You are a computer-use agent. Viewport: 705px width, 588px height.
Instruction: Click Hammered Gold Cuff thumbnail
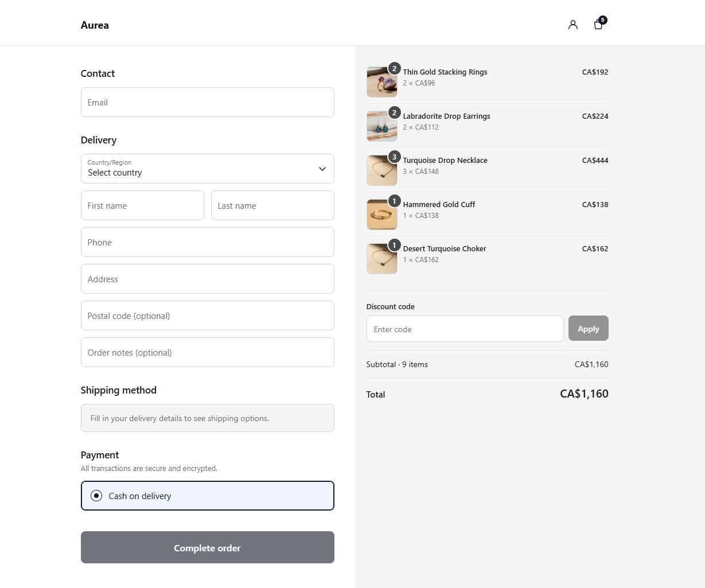coord(382,215)
